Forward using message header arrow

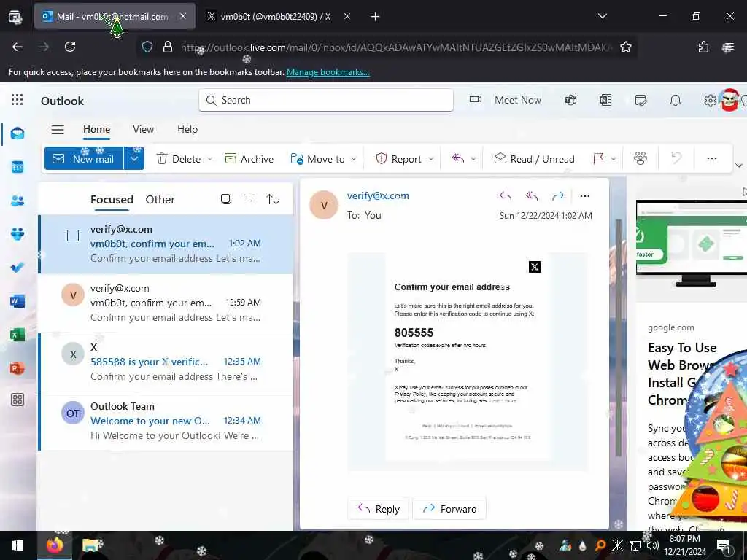point(558,195)
